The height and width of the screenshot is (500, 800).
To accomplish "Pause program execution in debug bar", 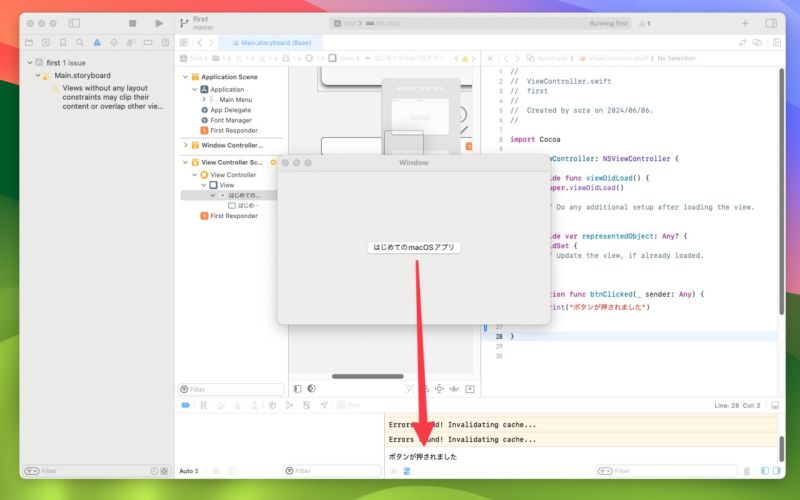I will [204, 405].
